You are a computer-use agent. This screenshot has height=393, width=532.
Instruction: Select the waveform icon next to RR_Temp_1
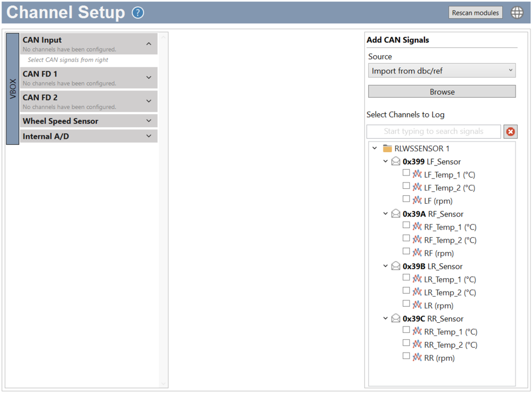(416, 331)
